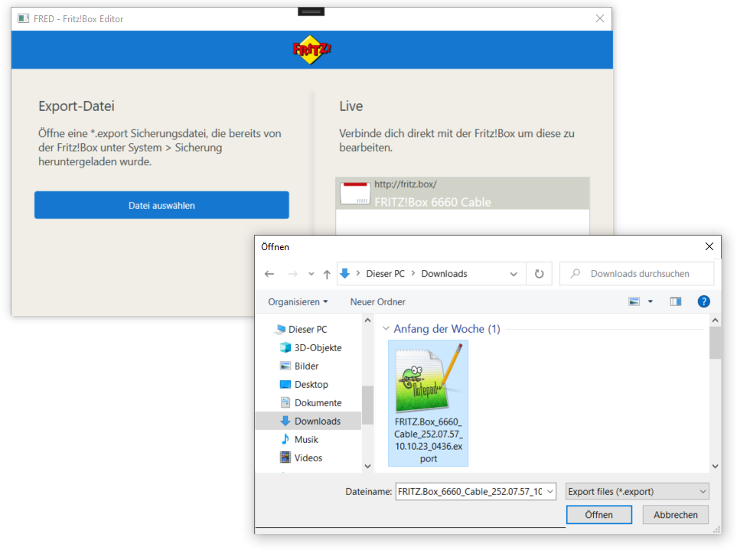
Task: Click the Dokumente page icon
Action: pos(285,402)
